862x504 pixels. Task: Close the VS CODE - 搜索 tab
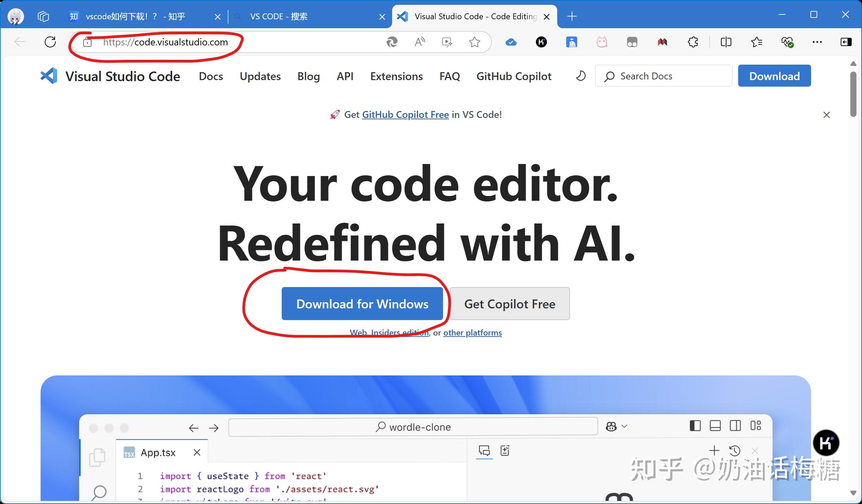point(382,17)
